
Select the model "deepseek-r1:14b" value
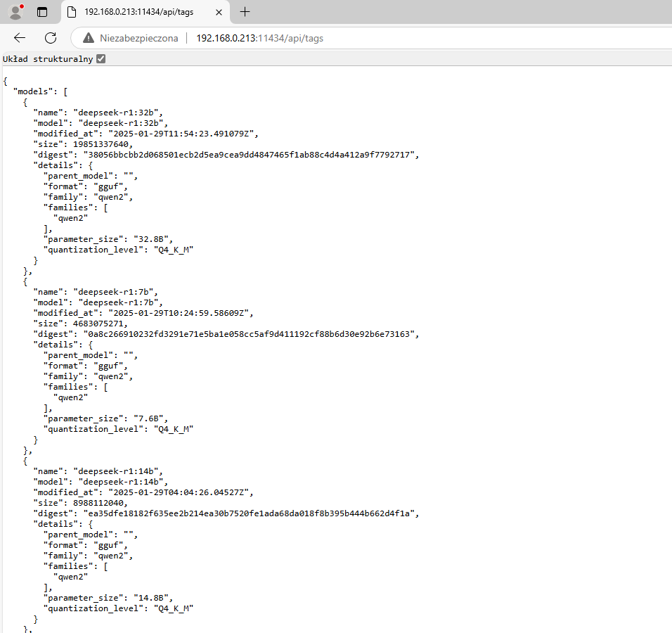coord(121,482)
